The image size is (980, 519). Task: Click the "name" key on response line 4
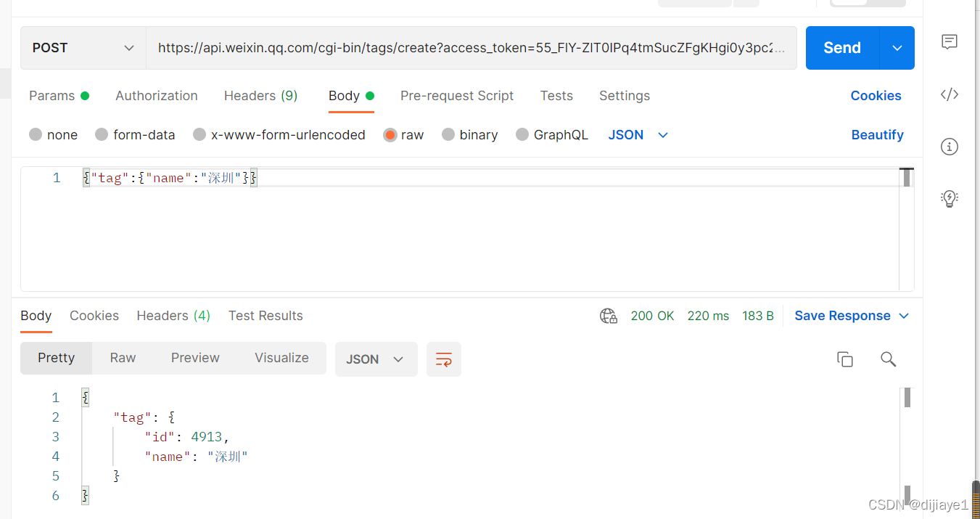[x=168, y=457]
